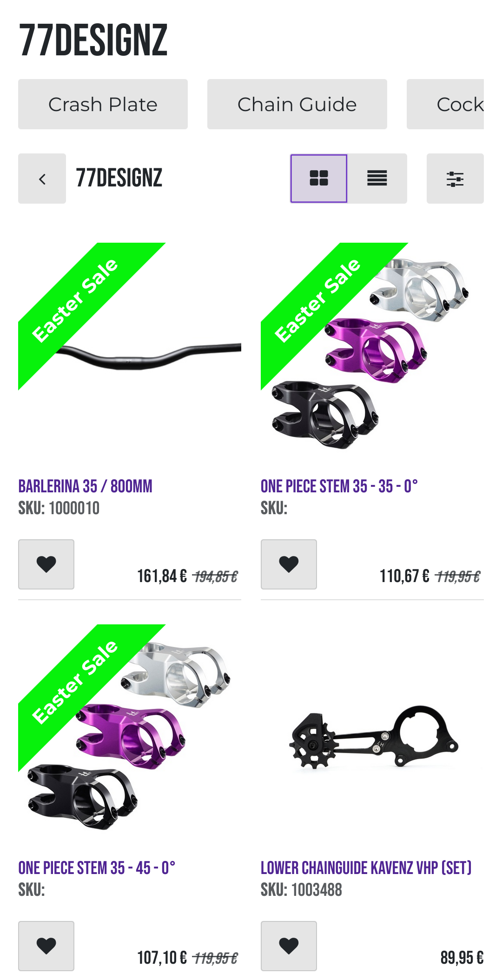Select the Crash Plate category
The width and height of the screenshot is (502, 980).
click(103, 104)
